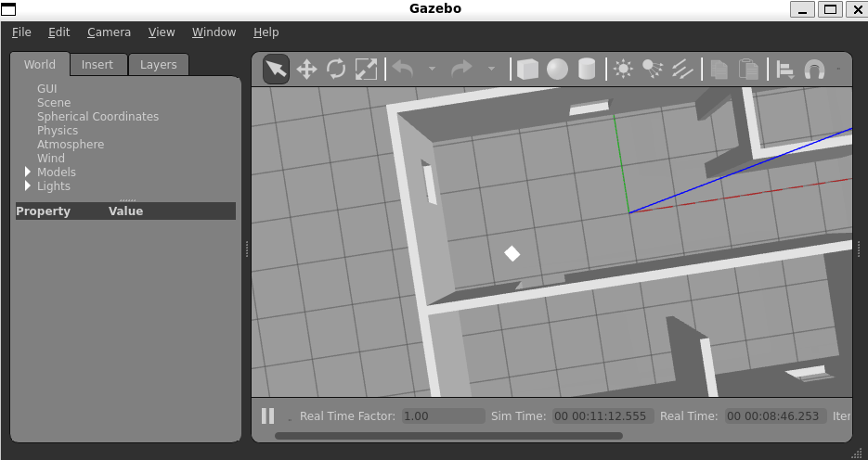Click the bottom horizontal scrollbar
This screenshot has width=868, height=460.
point(448,436)
